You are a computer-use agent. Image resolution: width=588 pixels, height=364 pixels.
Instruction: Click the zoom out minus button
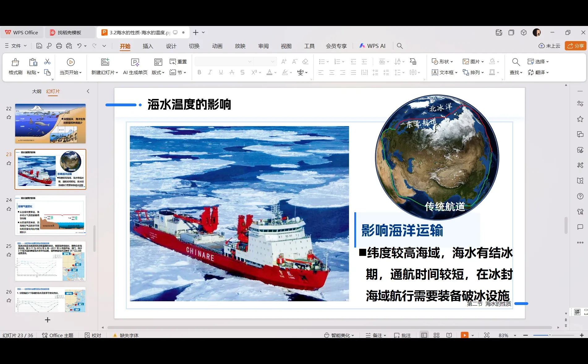526,335
